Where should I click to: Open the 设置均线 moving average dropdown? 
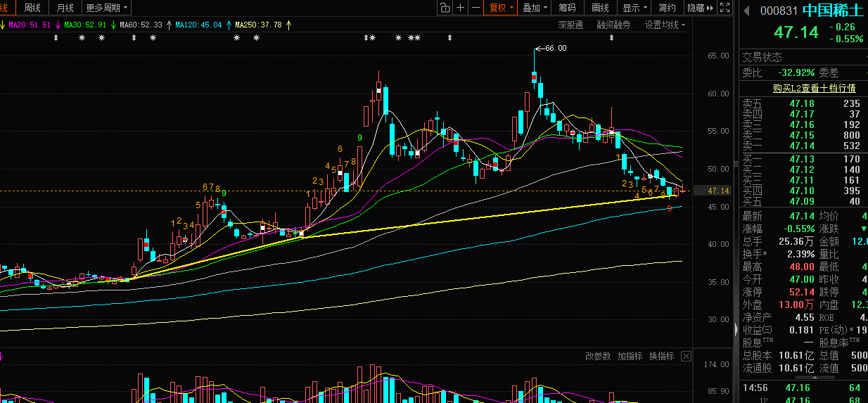(665, 25)
